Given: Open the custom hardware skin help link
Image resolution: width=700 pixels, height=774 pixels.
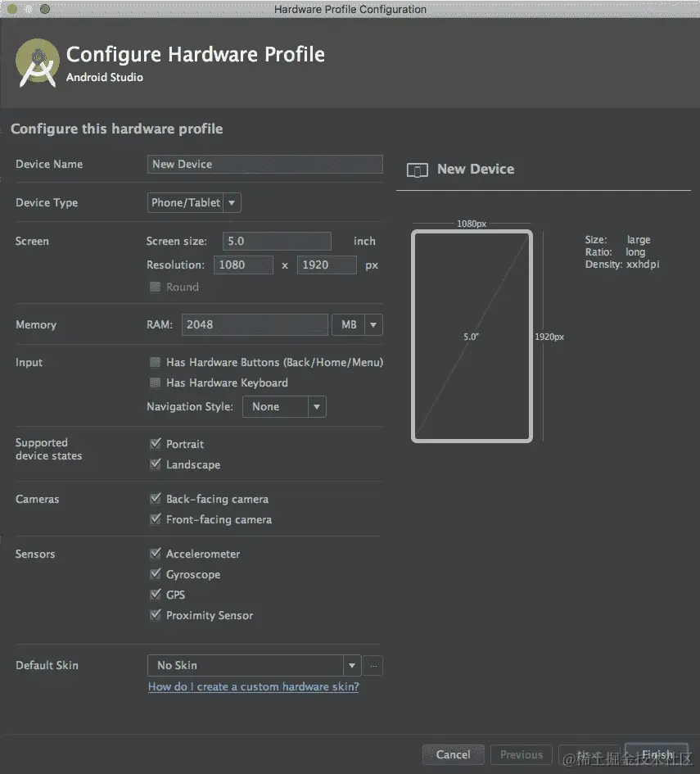Looking at the screenshot, I should pyautogui.click(x=254, y=686).
